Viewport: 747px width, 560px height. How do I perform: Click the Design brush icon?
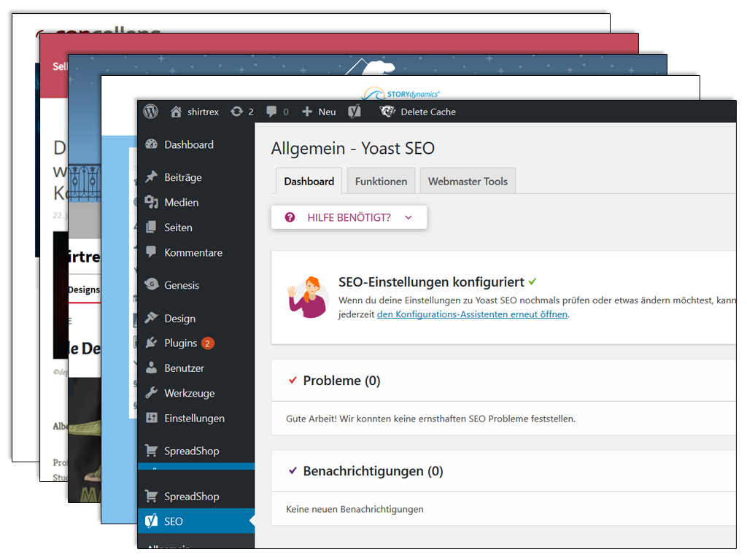(152, 318)
